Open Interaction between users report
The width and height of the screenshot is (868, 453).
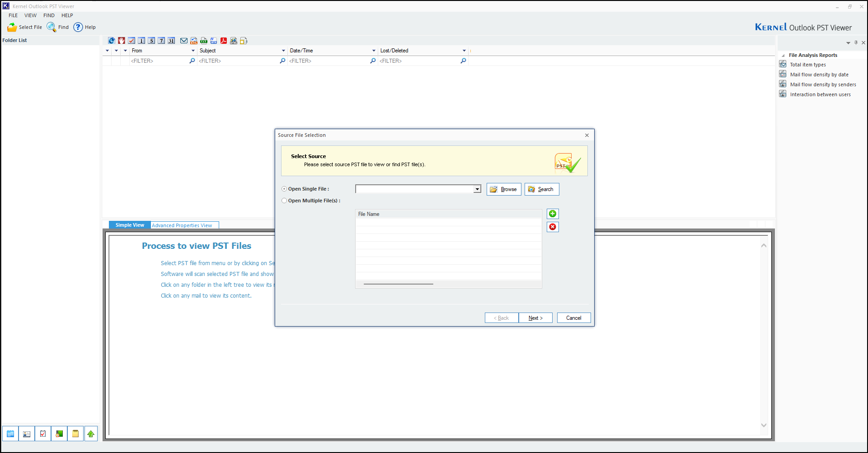click(x=820, y=94)
